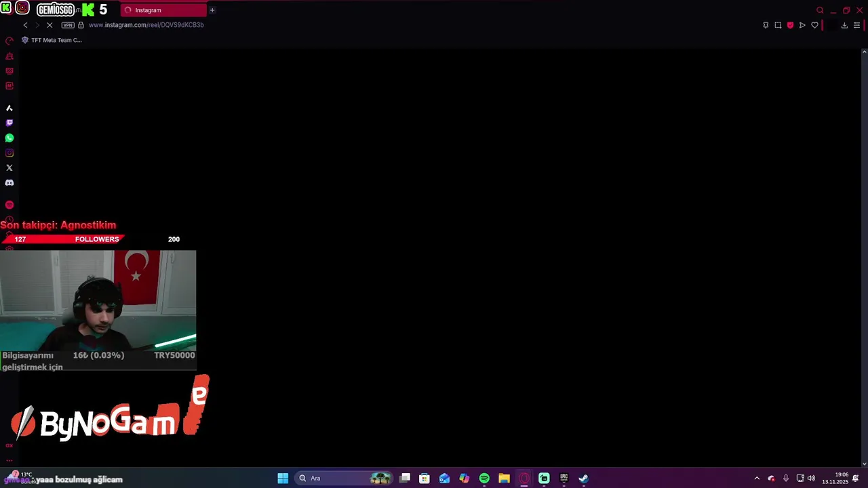Image resolution: width=868 pixels, height=488 pixels.
Task: Click the scrollbar down arrow
Action: (x=864, y=464)
